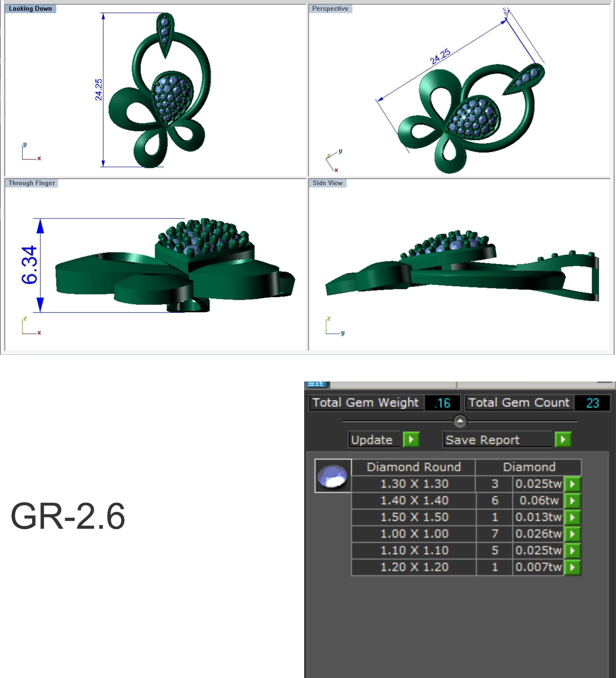This screenshot has height=678, width=616.
Task: Activate the Through Finger viewport title
Action: click(32, 183)
